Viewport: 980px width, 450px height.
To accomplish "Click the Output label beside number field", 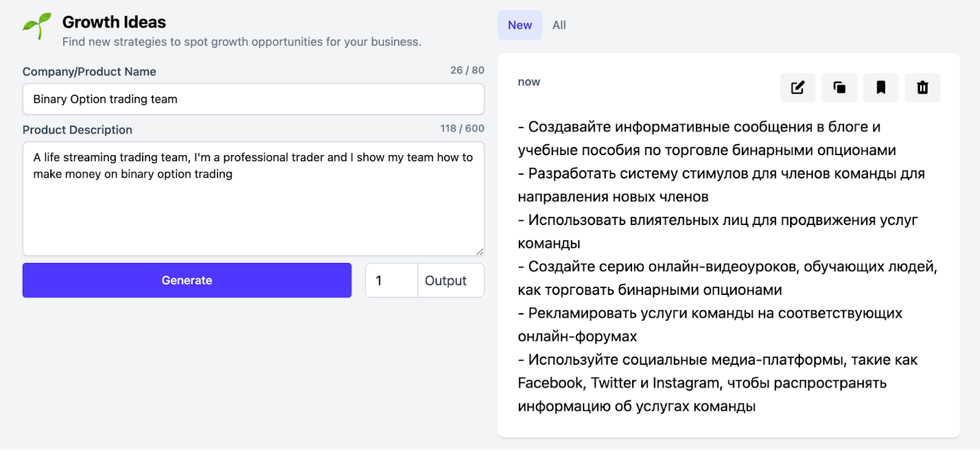I will [x=445, y=281].
